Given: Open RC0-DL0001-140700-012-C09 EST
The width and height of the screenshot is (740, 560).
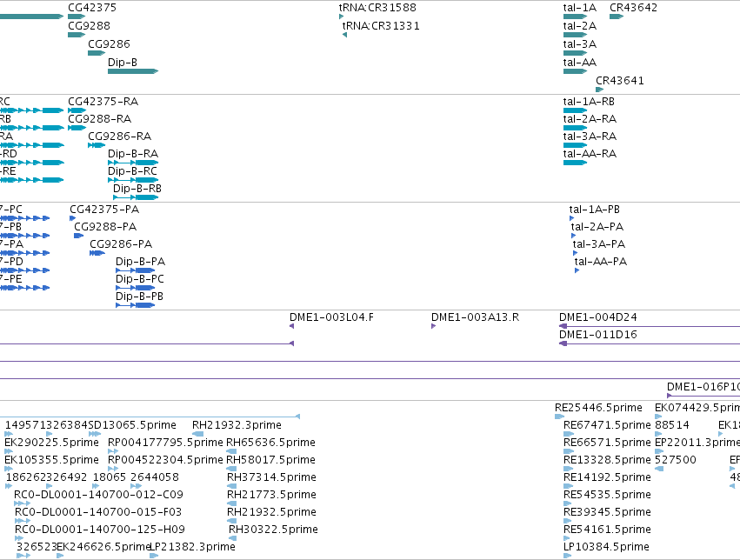Looking at the screenshot, I should [x=23, y=503].
